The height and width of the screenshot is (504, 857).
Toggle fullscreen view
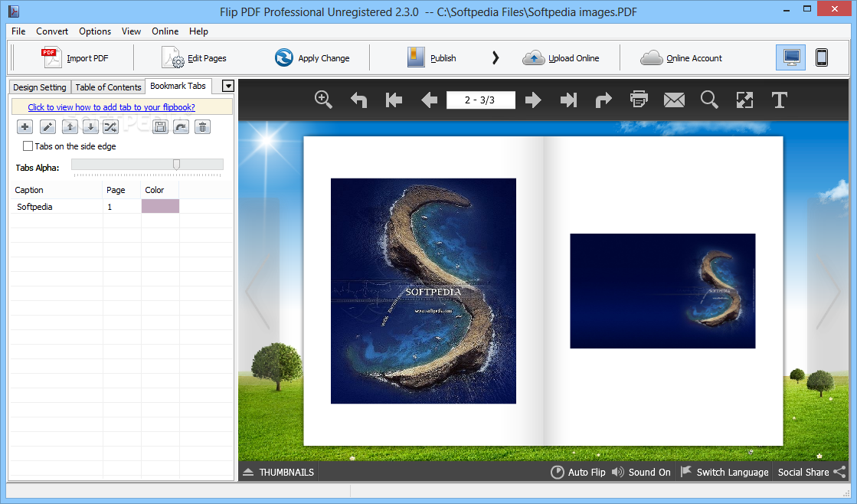coord(744,100)
